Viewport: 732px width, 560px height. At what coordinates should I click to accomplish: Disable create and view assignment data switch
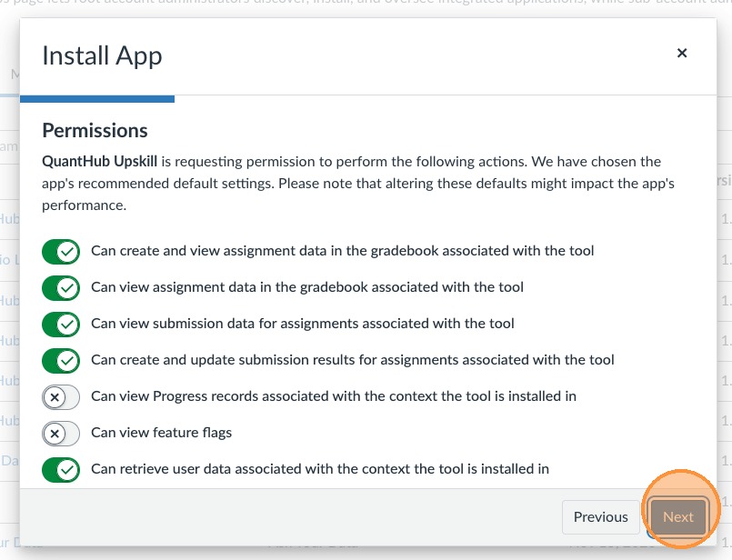[x=61, y=251]
